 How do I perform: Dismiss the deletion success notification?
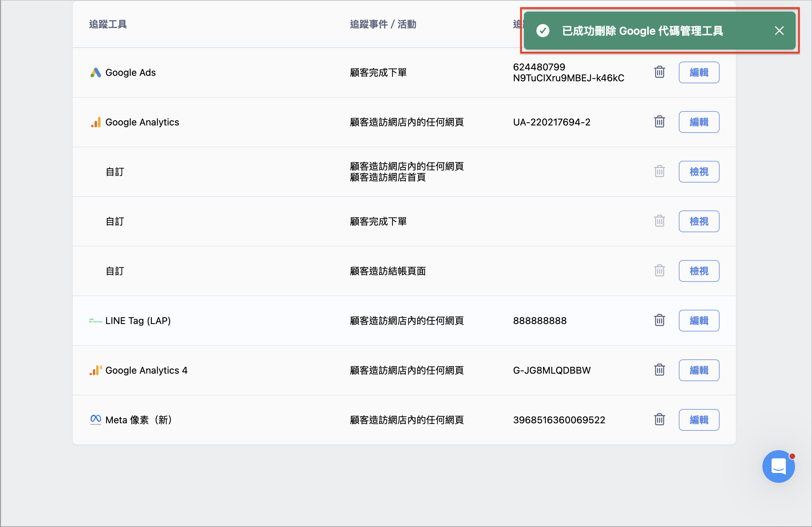click(x=779, y=31)
